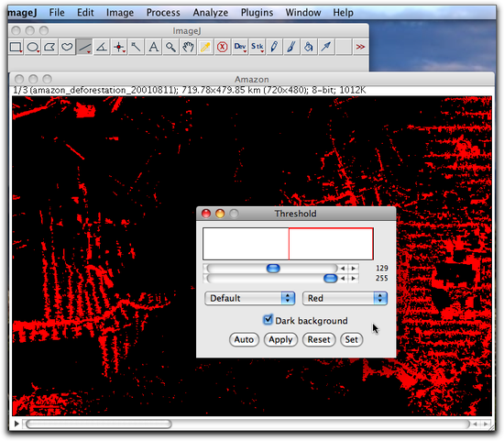Open the Red display color dropdown

pyautogui.click(x=345, y=298)
